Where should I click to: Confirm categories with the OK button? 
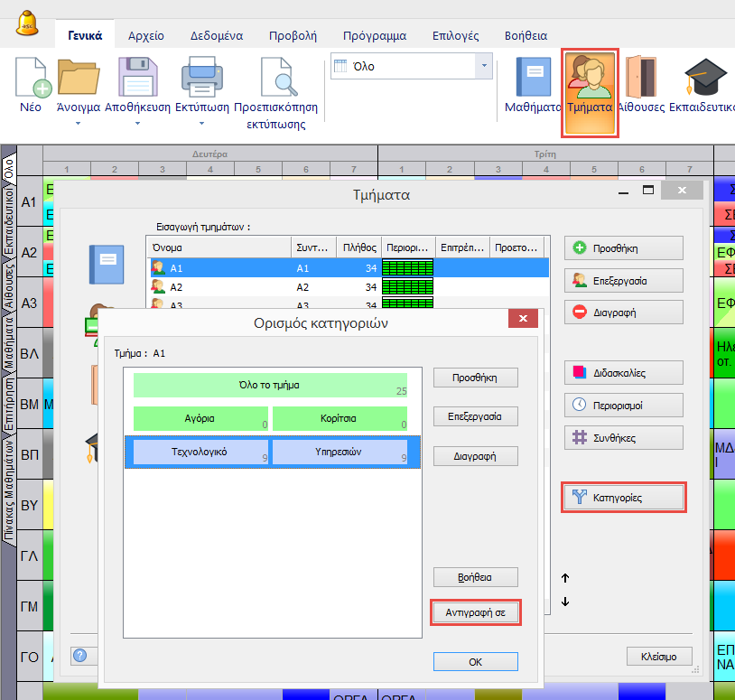[475, 662]
